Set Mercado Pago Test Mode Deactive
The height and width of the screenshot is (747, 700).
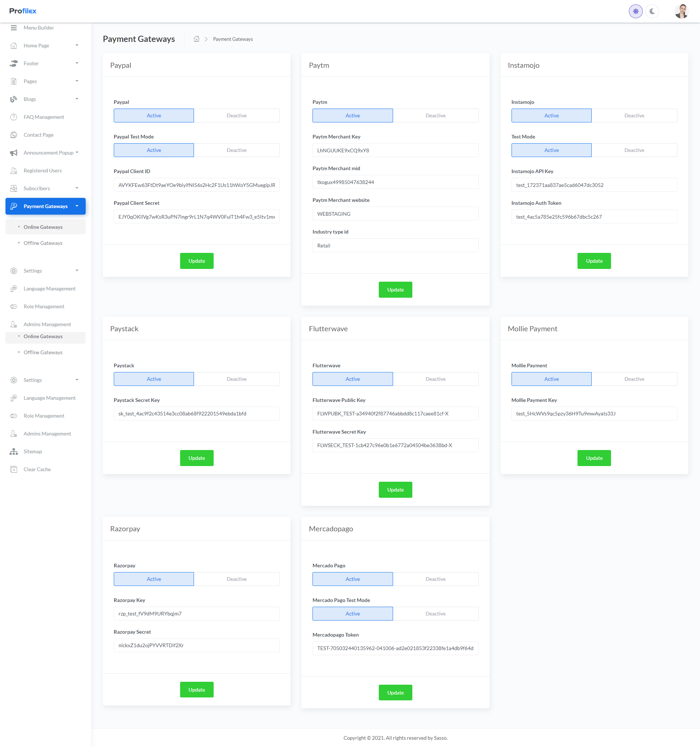pyautogui.click(x=435, y=614)
